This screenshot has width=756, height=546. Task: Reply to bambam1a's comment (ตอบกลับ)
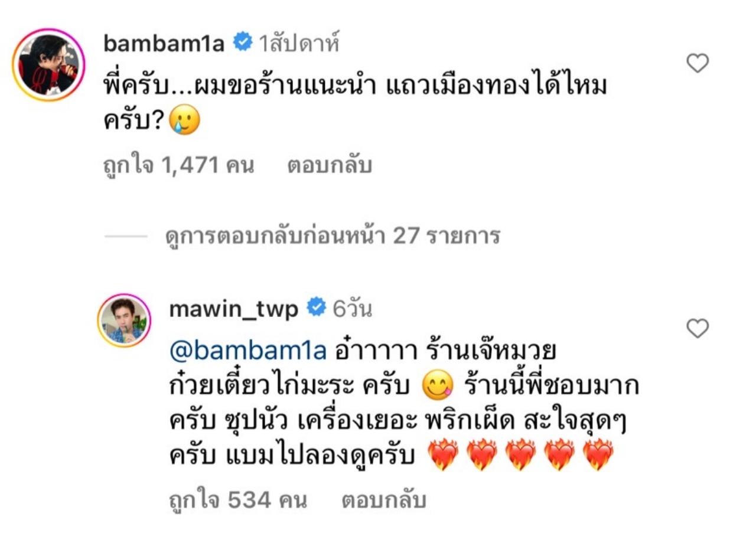point(330,166)
